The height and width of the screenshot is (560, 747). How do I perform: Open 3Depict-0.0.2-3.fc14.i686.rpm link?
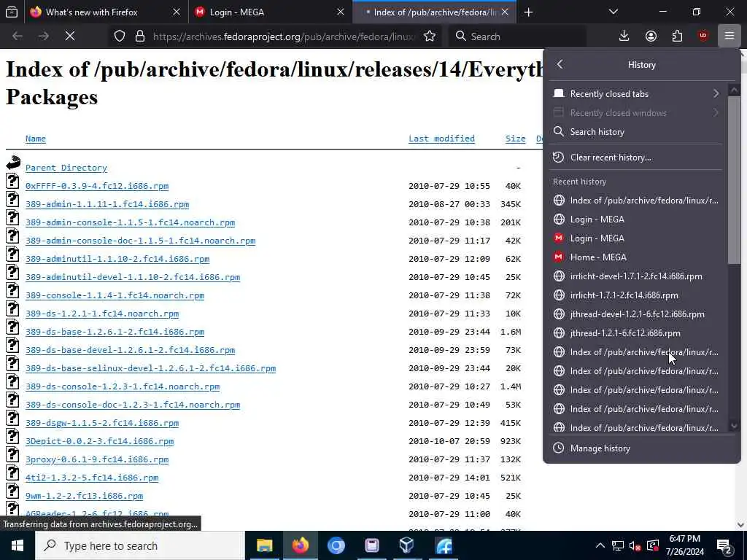coord(99,441)
